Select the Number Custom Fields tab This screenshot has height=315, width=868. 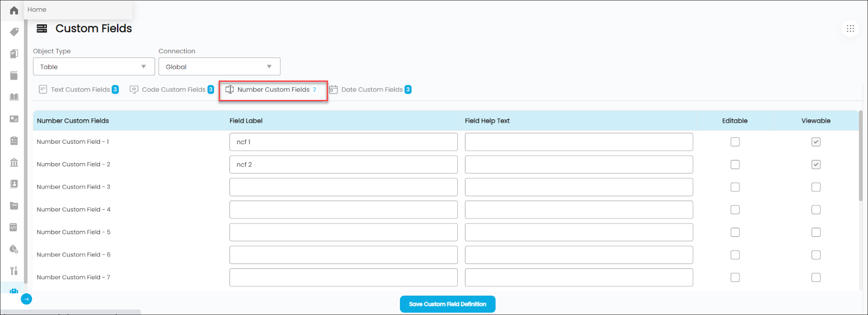click(272, 89)
